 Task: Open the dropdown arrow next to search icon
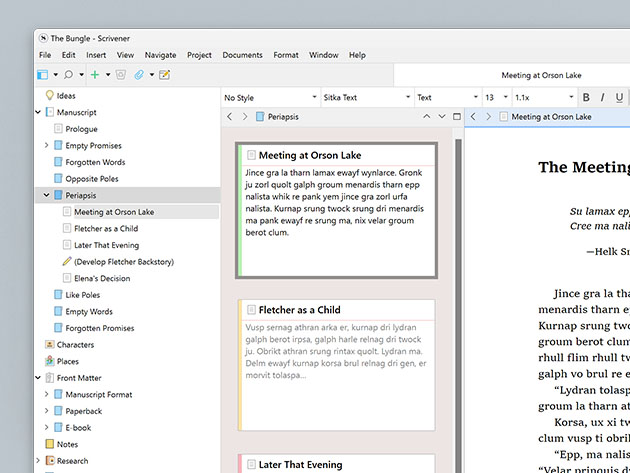coord(82,75)
